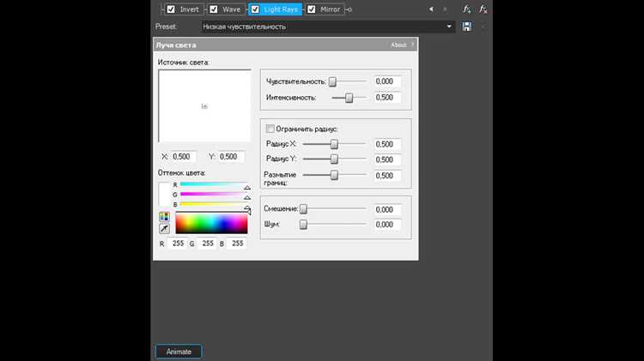Toggle the Wave effect checkbox
This screenshot has height=361, width=644.
[x=214, y=9]
